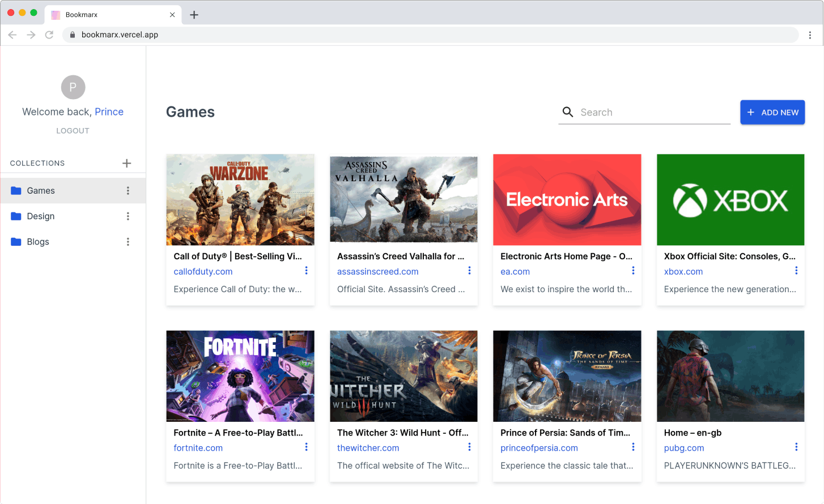The width and height of the screenshot is (824, 504).
Task: Open the three-dot menu for Design collection
Action: 128,216
